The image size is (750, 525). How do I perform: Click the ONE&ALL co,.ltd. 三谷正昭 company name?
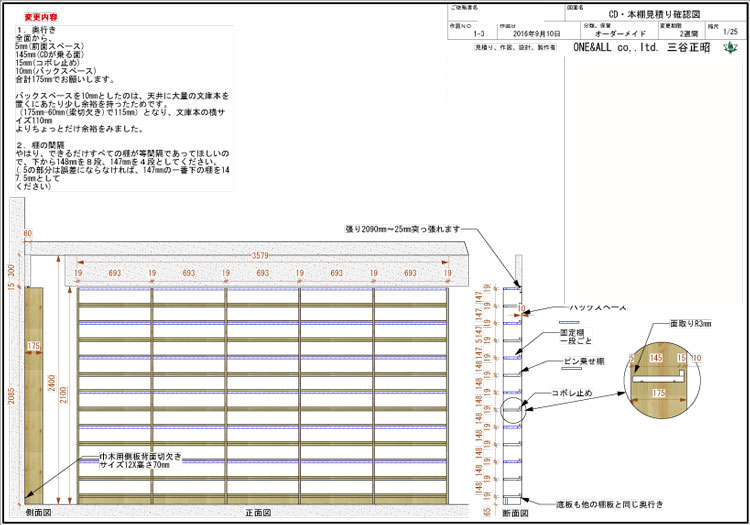point(641,47)
